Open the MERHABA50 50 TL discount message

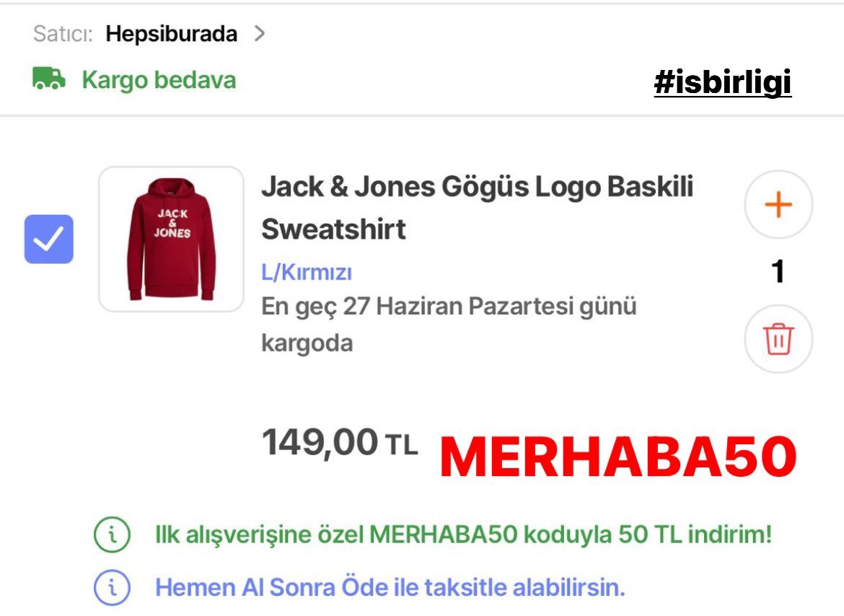click(x=463, y=534)
